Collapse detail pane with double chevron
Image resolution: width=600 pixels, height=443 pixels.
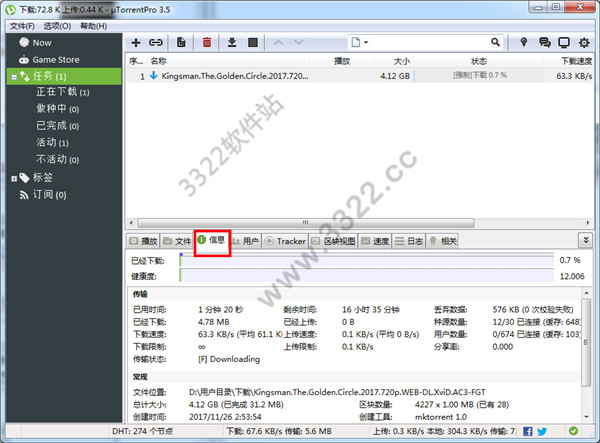coord(586,240)
